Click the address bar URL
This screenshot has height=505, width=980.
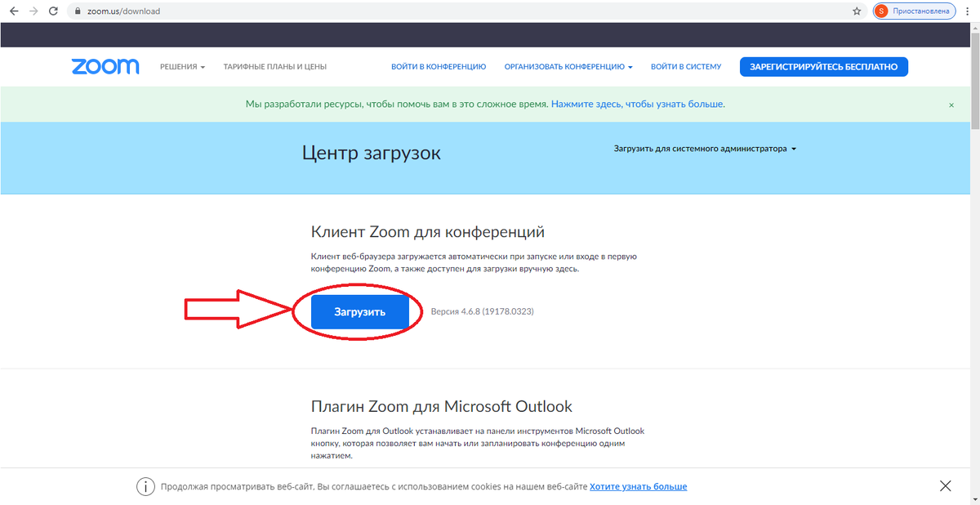(x=123, y=11)
